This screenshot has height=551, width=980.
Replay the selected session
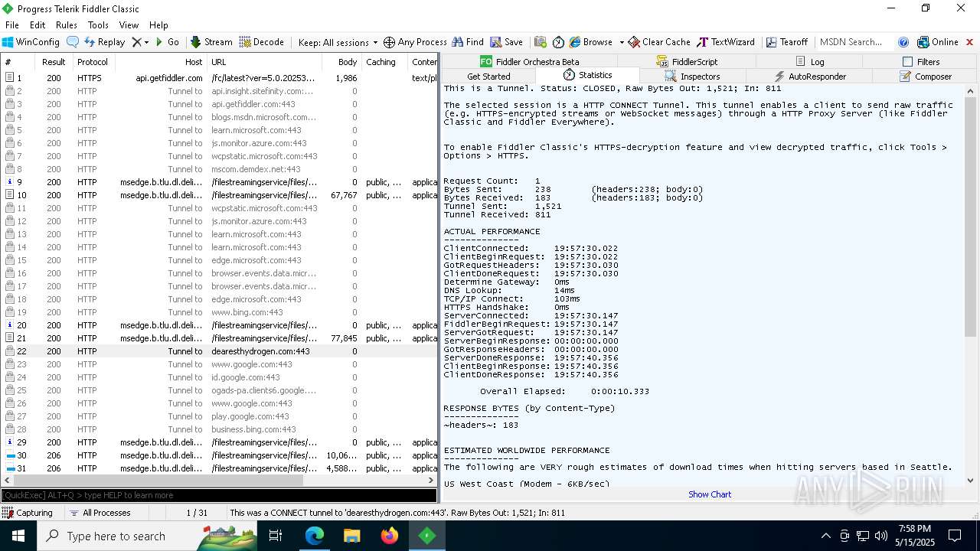104,42
